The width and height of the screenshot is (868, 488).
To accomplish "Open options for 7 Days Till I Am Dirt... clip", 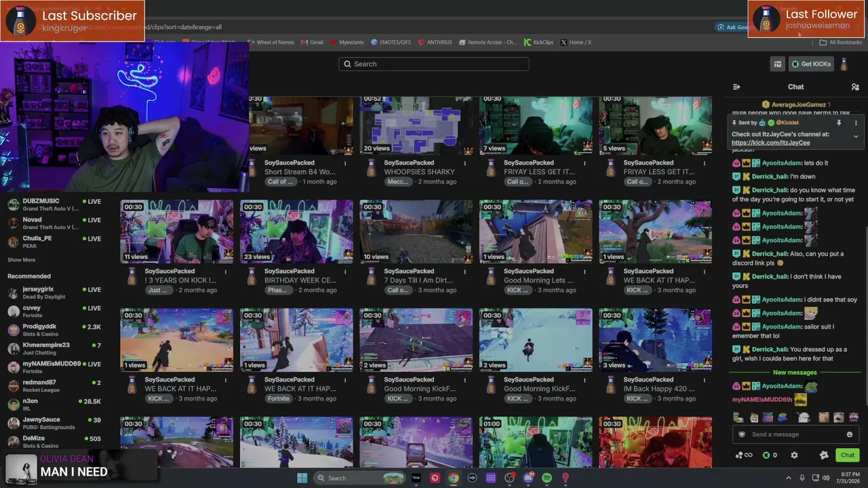I will coord(465,272).
